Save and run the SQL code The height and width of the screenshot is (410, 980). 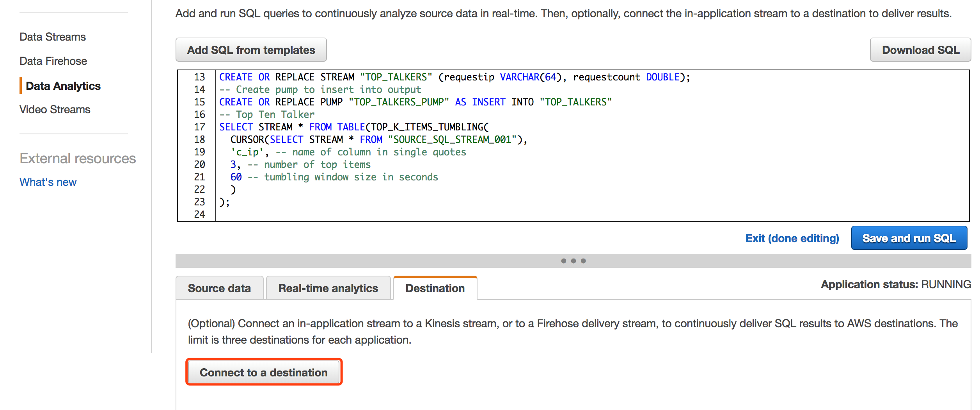tap(909, 238)
